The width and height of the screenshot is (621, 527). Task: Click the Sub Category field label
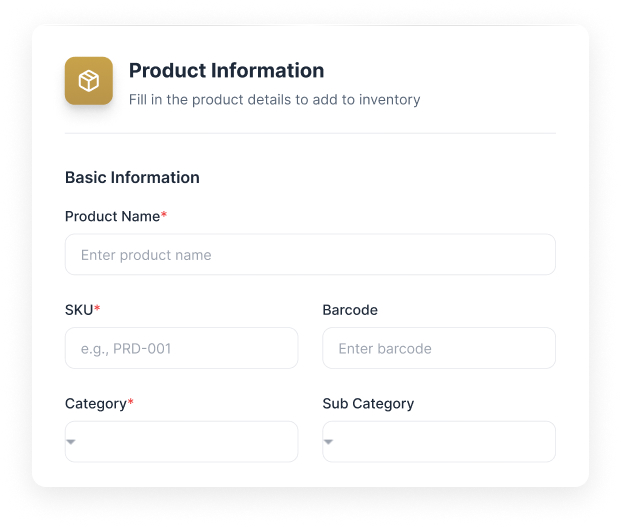(x=368, y=404)
